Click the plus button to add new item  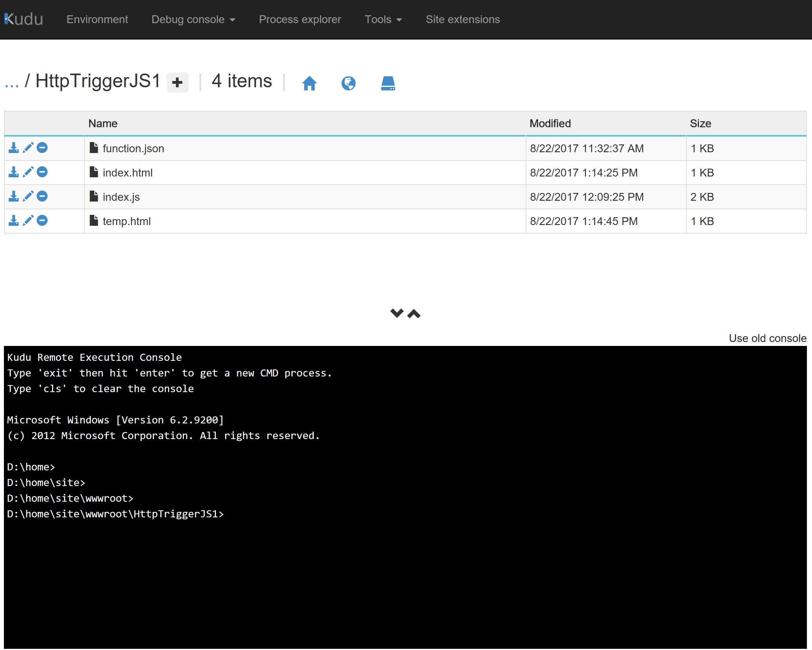click(177, 83)
